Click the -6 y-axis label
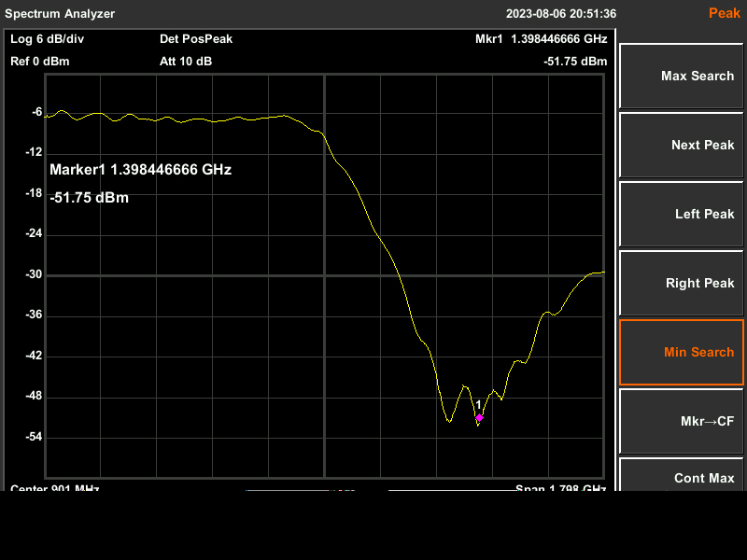747x560 pixels. [x=36, y=112]
